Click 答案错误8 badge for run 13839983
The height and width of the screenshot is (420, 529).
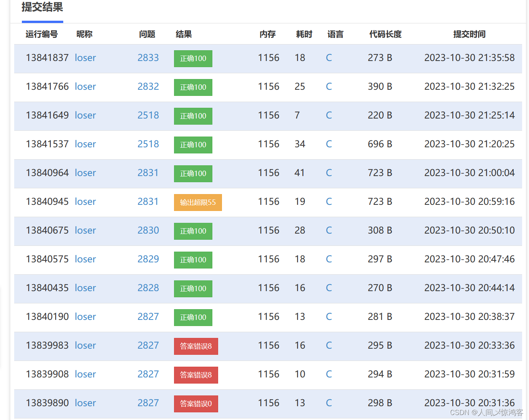tap(196, 346)
